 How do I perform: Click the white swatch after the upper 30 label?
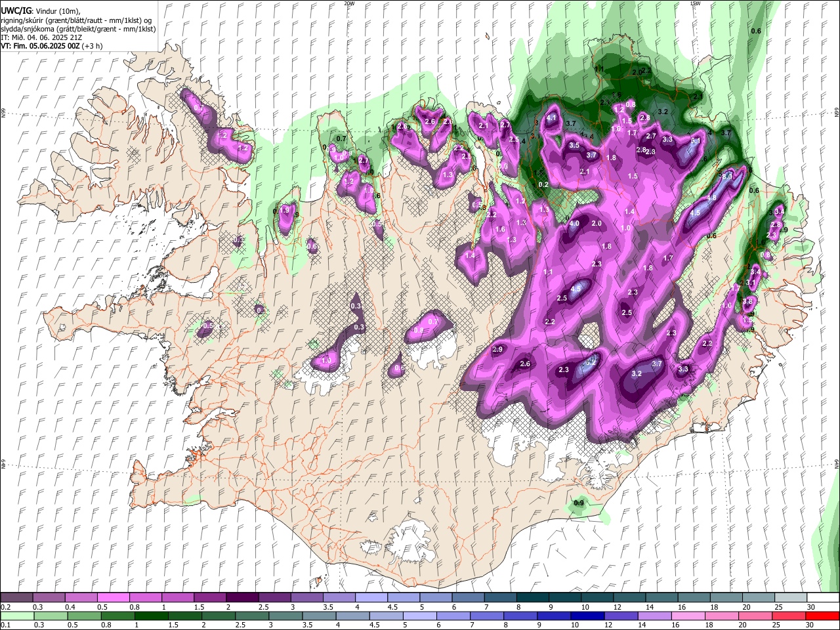[x=822, y=598]
